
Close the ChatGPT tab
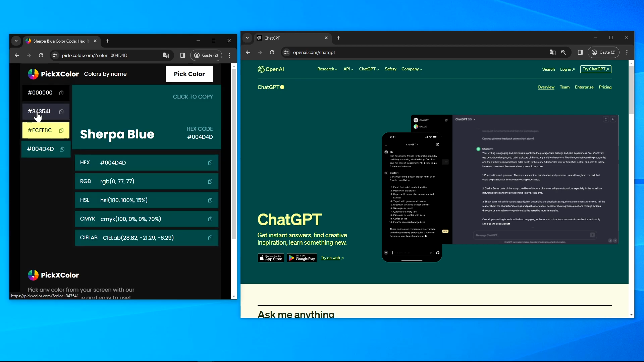[326, 38]
